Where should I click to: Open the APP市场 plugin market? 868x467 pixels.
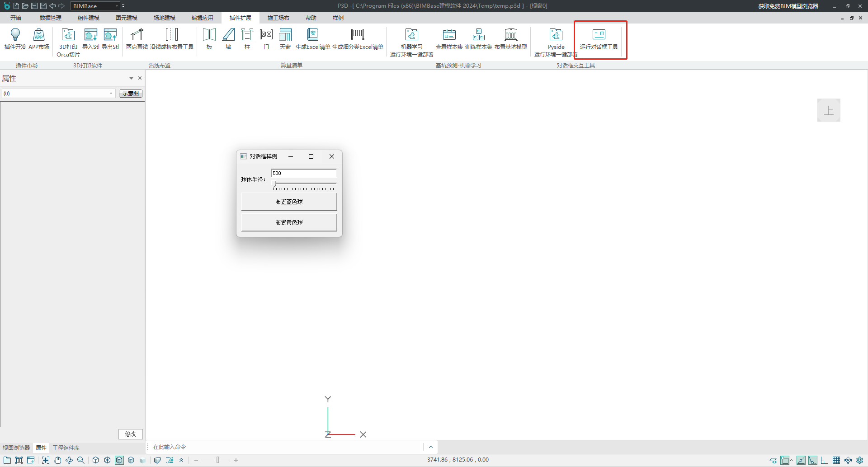tap(39, 35)
